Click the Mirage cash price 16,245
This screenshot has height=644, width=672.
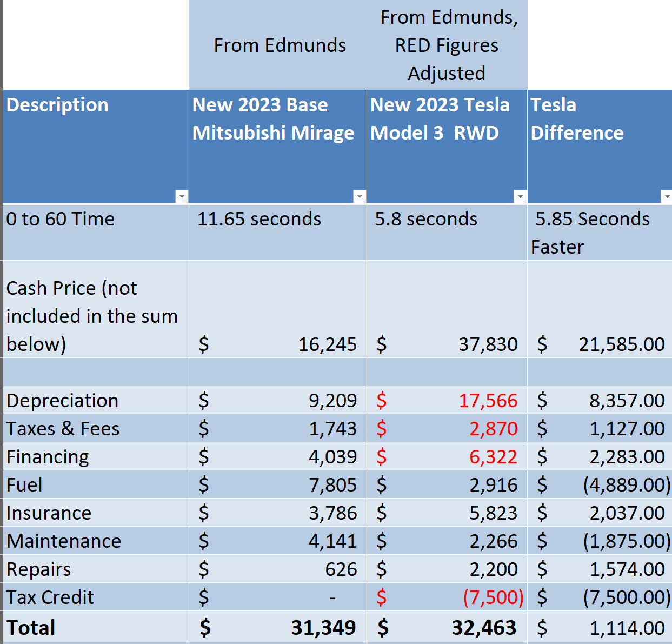click(328, 344)
